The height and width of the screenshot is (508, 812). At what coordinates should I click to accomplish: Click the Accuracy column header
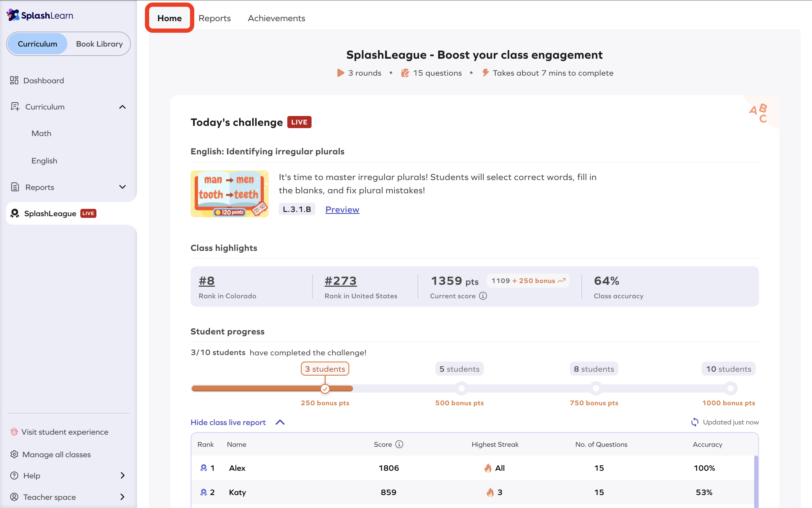[x=708, y=444]
